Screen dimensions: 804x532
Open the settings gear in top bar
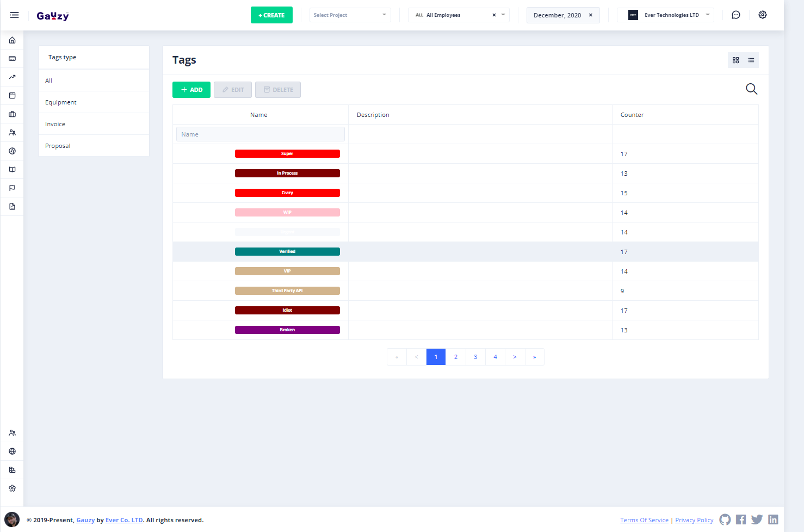pos(763,15)
